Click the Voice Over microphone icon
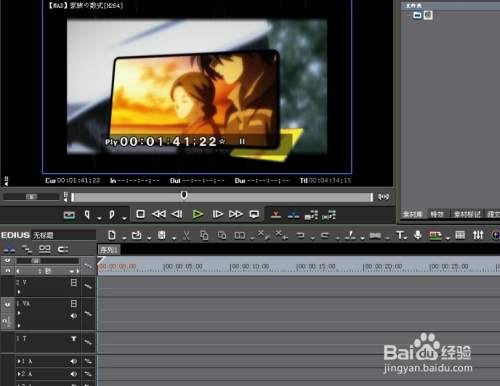Image resolution: width=500 pixels, height=386 pixels. coord(418,235)
